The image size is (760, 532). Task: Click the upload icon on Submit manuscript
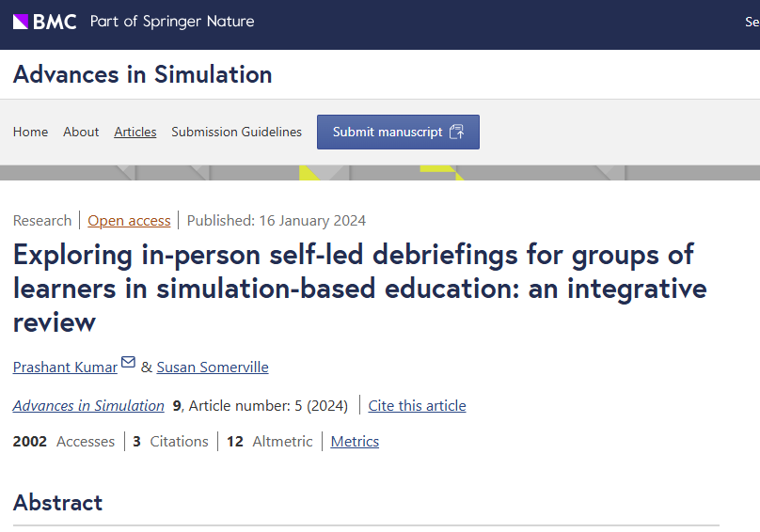point(456,132)
